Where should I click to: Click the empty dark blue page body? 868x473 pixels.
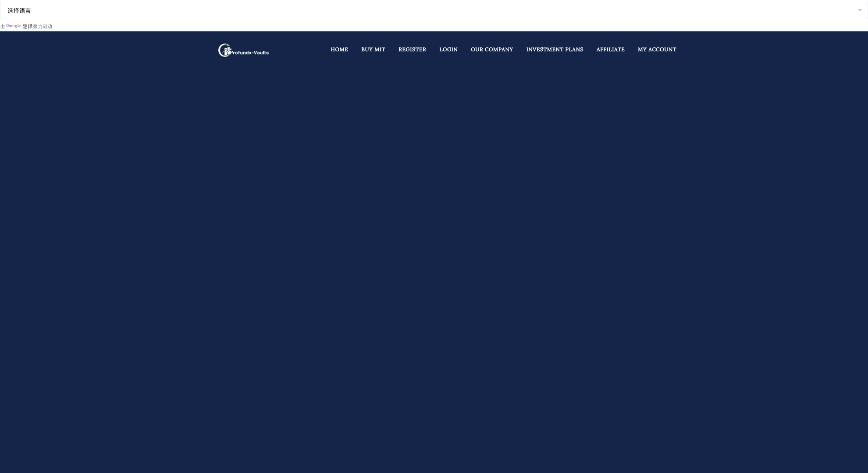point(434,263)
